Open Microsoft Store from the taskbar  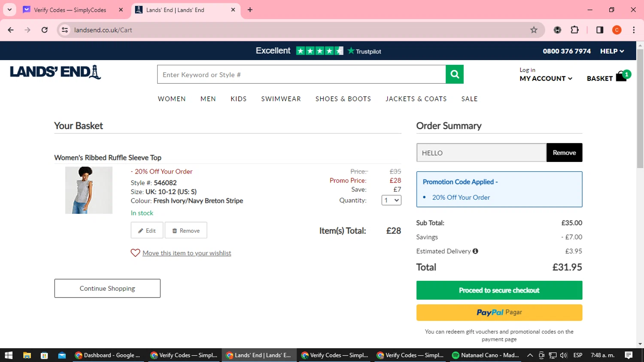[44, 355]
